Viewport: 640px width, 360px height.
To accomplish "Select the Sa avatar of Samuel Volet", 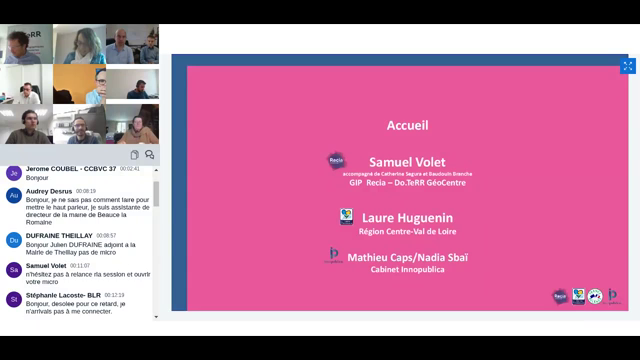I will click(14, 270).
